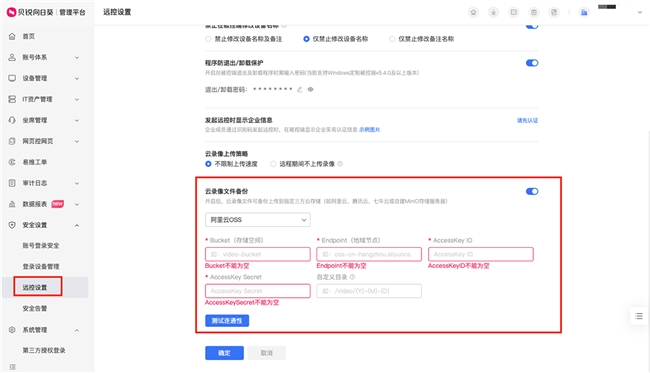Expand 账号体系 sidebar chevron
The width and height of the screenshot is (650, 373).
point(77,58)
